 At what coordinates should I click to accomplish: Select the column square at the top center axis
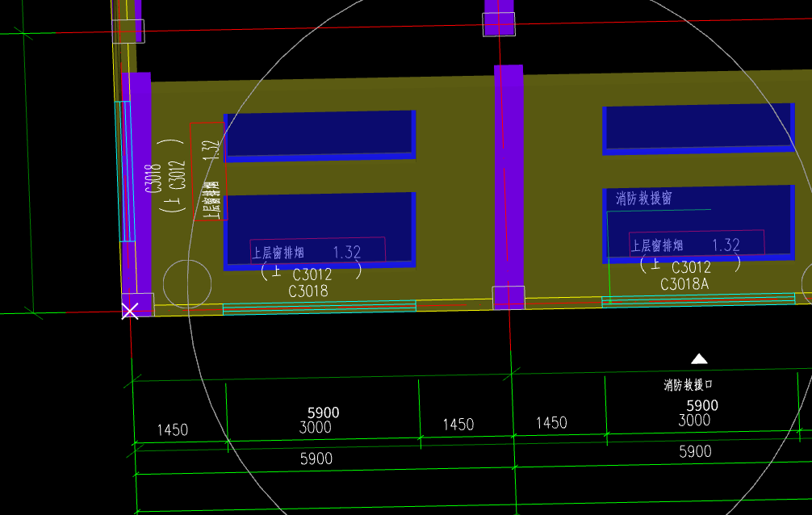499,24
